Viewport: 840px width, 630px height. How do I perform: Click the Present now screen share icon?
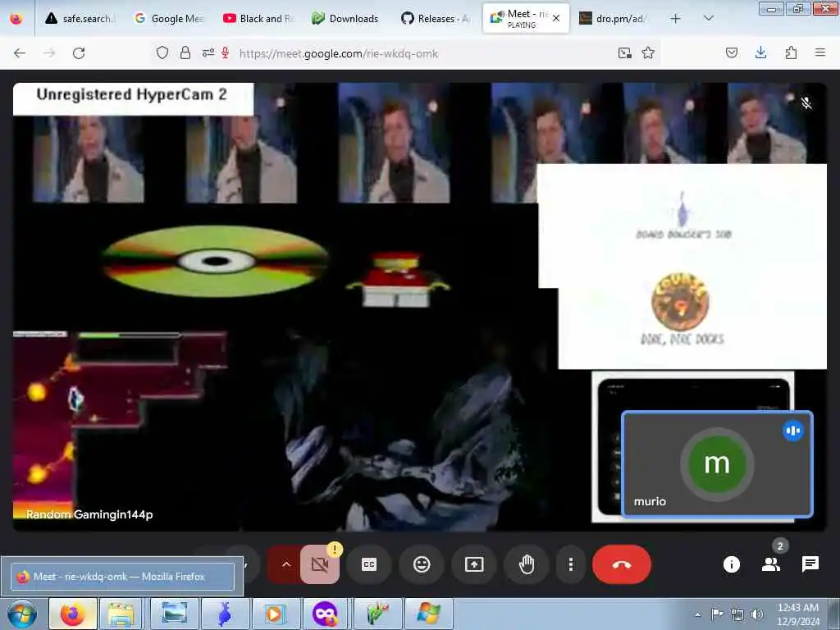coord(474,564)
